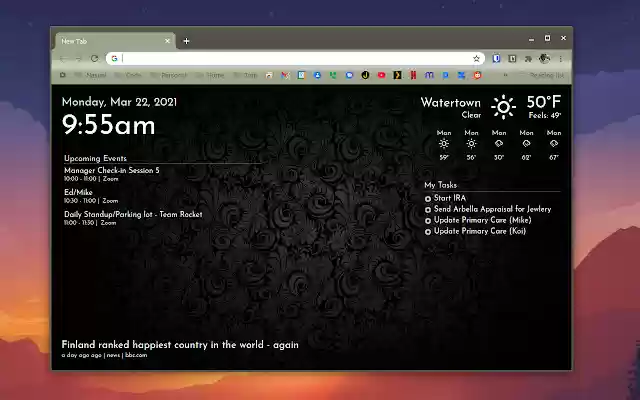Check off Update Primary Care (Koi)

click(428, 232)
